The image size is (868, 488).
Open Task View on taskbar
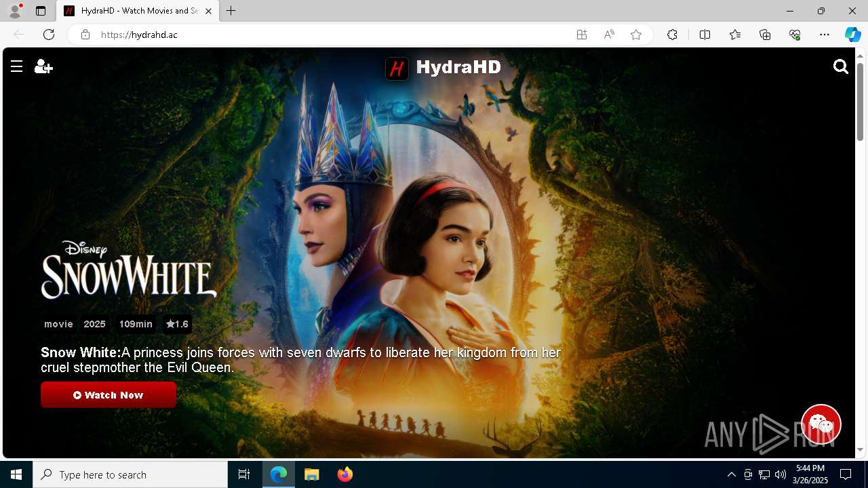coord(244,474)
